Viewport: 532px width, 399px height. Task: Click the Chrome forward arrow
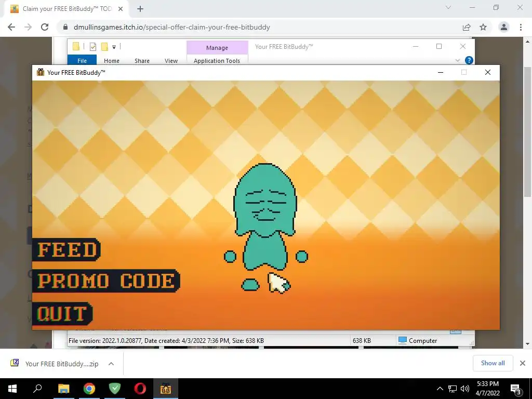pyautogui.click(x=28, y=27)
